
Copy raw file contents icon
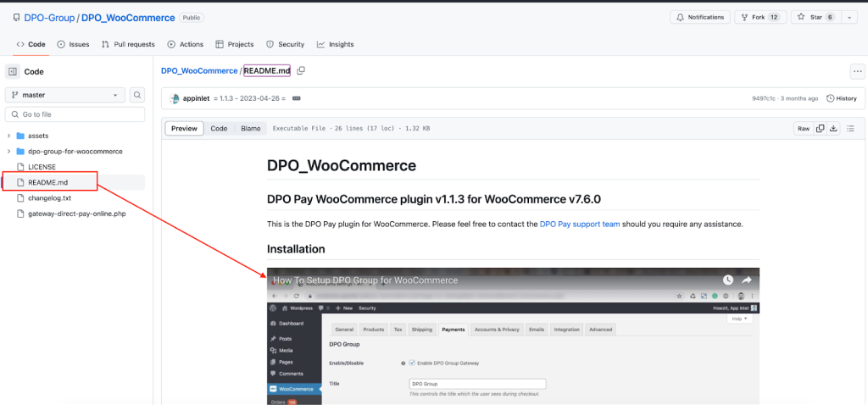coord(821,128)
